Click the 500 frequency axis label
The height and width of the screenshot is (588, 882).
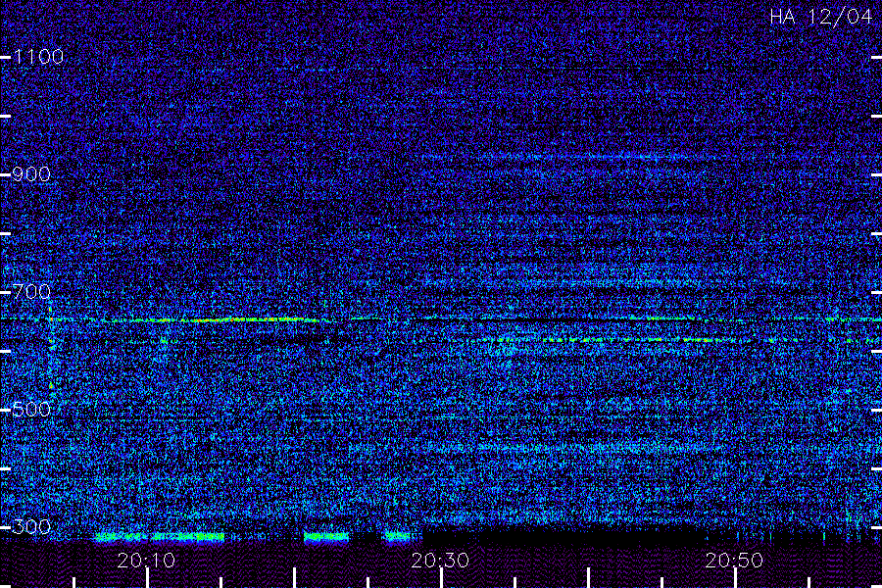(31, 410)
